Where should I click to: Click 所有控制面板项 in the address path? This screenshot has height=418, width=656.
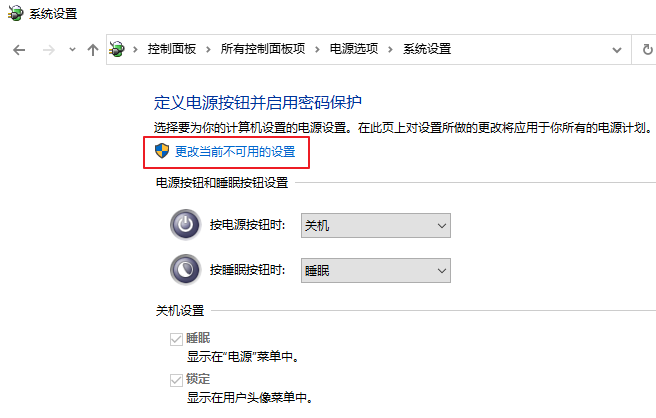pyautogui.click(x=263, y=49)
